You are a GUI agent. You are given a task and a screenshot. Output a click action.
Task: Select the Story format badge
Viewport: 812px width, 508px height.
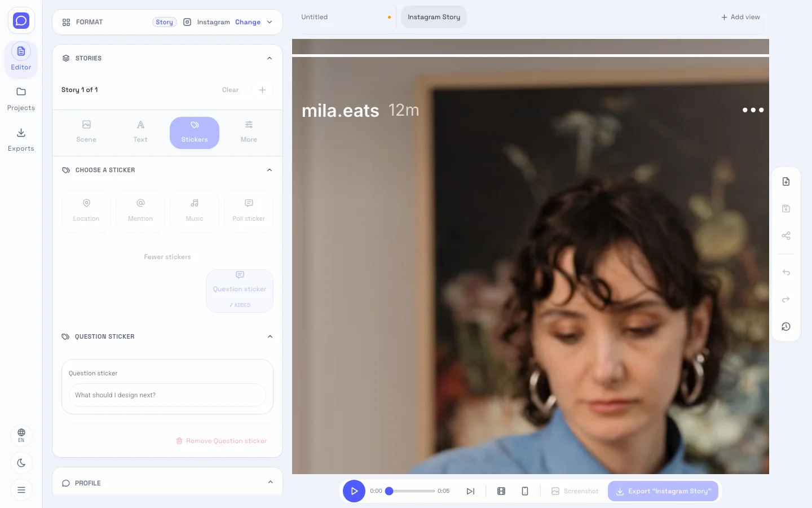164,22
